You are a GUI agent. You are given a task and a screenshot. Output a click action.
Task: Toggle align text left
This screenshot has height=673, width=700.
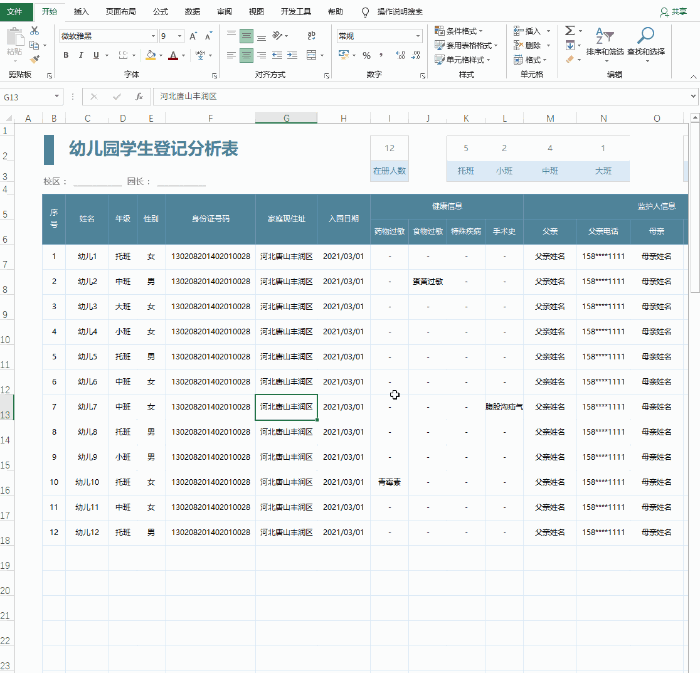pyautogui.click(x=231, y=55)
